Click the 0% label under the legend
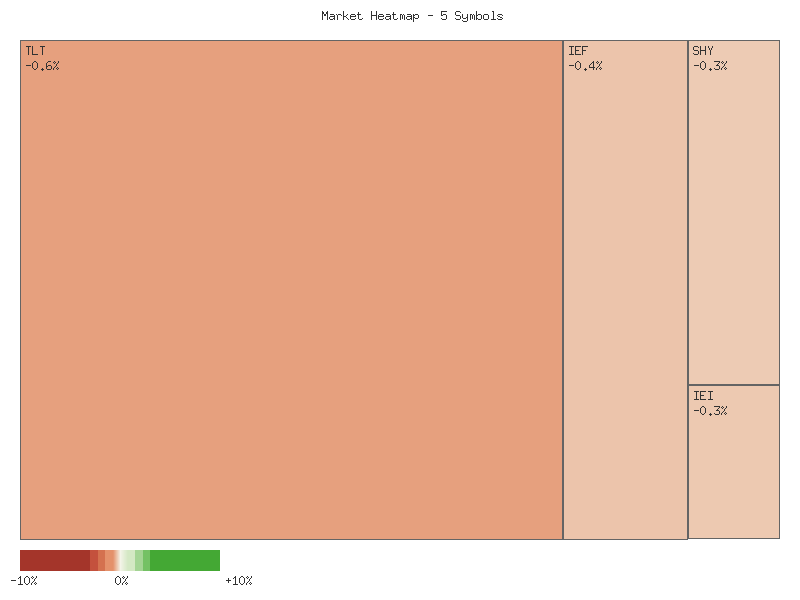 point(122,580)
